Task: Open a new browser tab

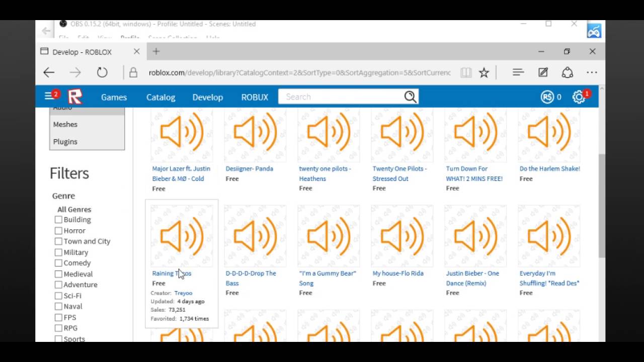Action: [156, 51]
